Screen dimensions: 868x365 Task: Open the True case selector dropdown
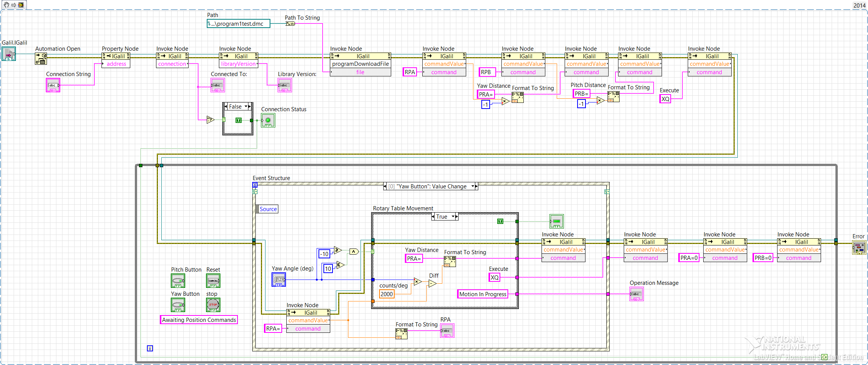[453, 217]
